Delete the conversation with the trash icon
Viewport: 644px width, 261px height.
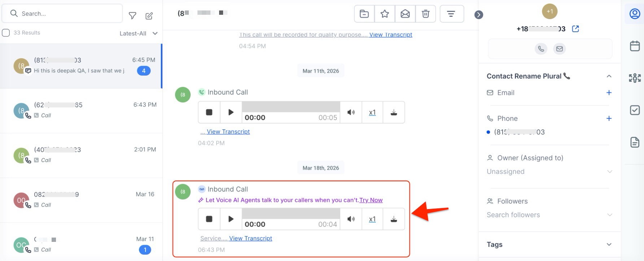coord(426,14)
